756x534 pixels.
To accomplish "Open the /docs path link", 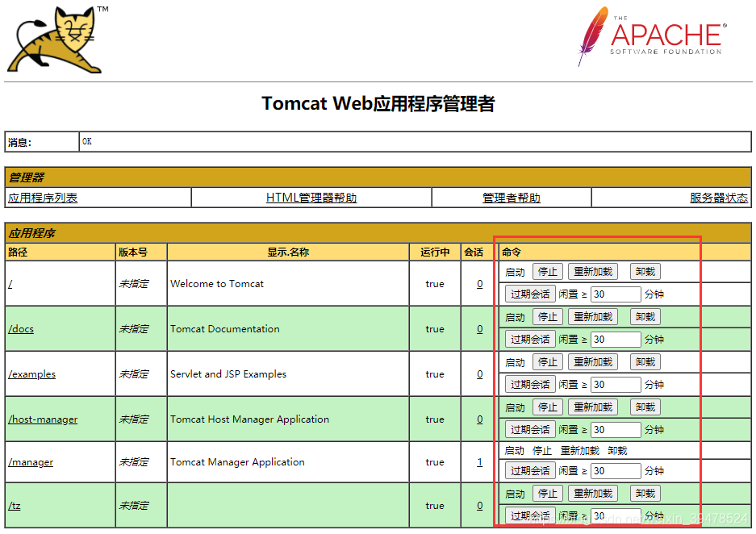I will (x=21, y=329).
